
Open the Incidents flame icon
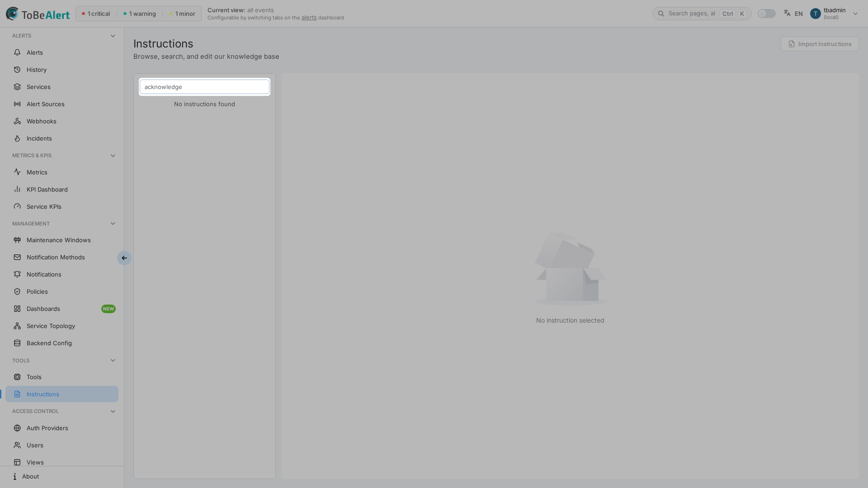(17, 138)
